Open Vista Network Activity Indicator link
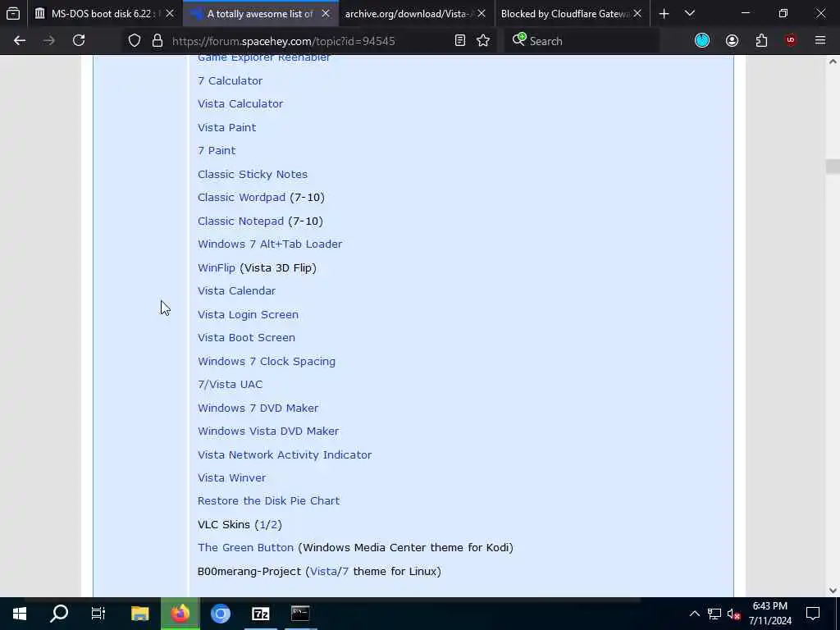 click(285, 454)
